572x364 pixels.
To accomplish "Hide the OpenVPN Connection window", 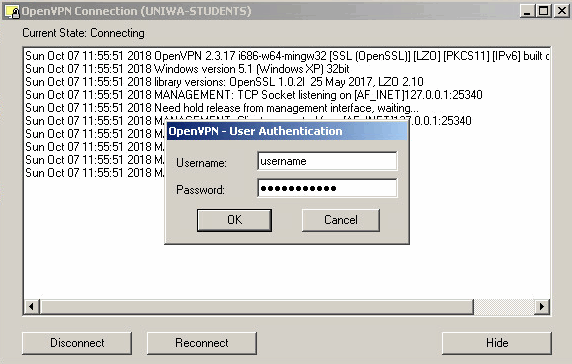I will [x=497, y=343].
